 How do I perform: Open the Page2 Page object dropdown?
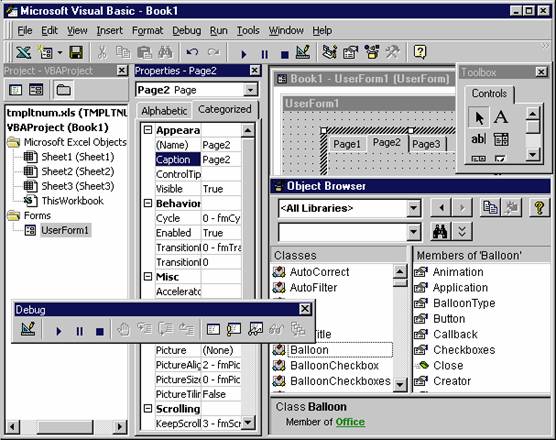tap(250, 90)
